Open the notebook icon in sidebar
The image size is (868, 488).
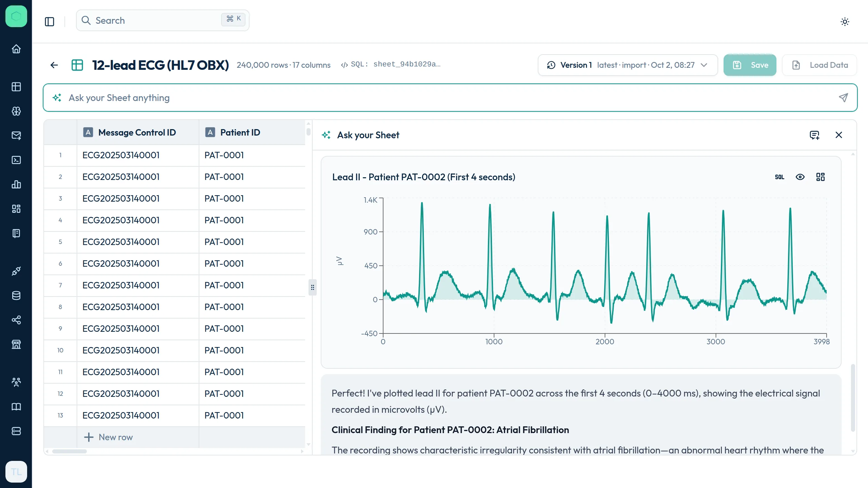coord(16,233)
